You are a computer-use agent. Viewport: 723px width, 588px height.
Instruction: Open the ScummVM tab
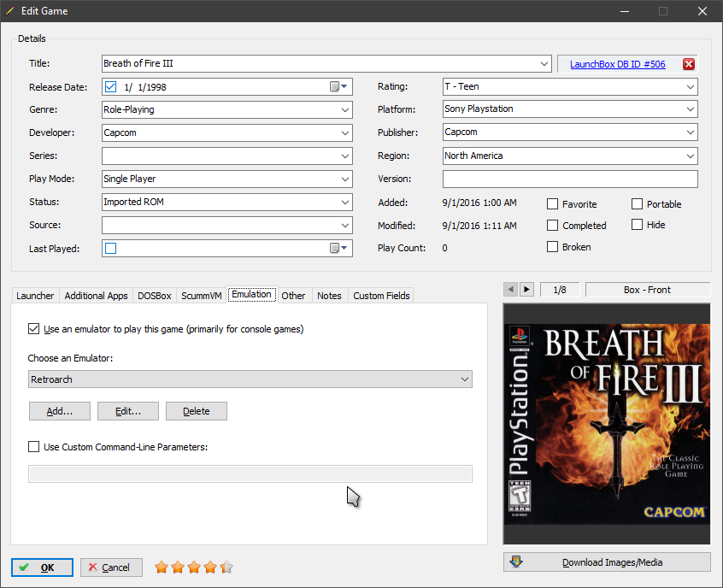point(202,296)
